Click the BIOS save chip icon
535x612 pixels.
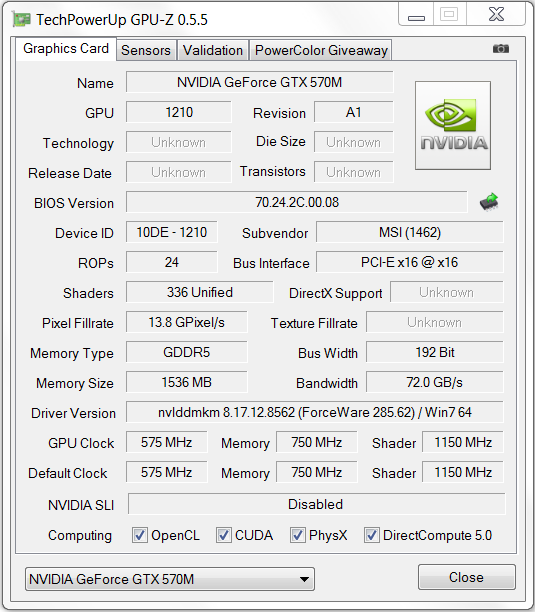(489, 202)
